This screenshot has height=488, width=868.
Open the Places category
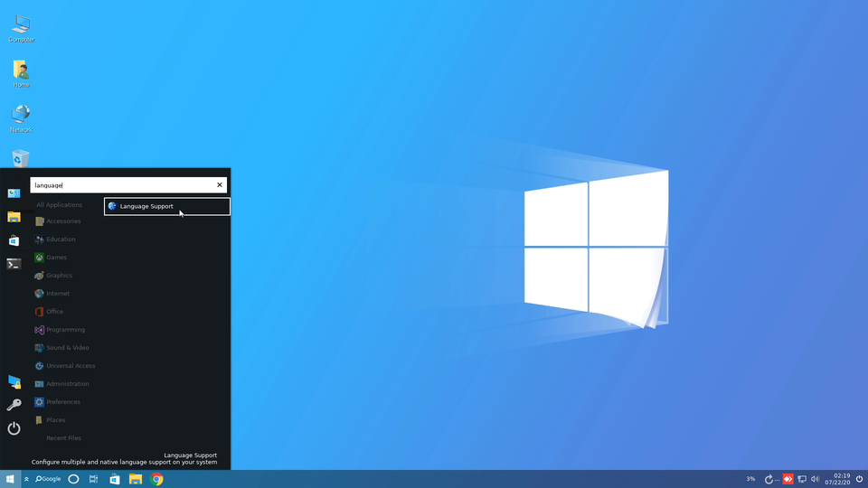[x=51, y=420]
